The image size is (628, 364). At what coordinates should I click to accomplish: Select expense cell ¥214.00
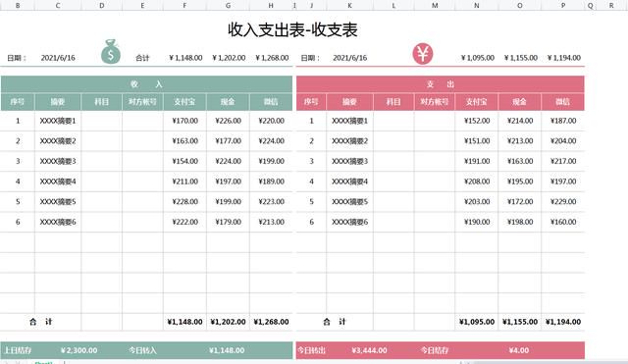[x=520, y=121]
